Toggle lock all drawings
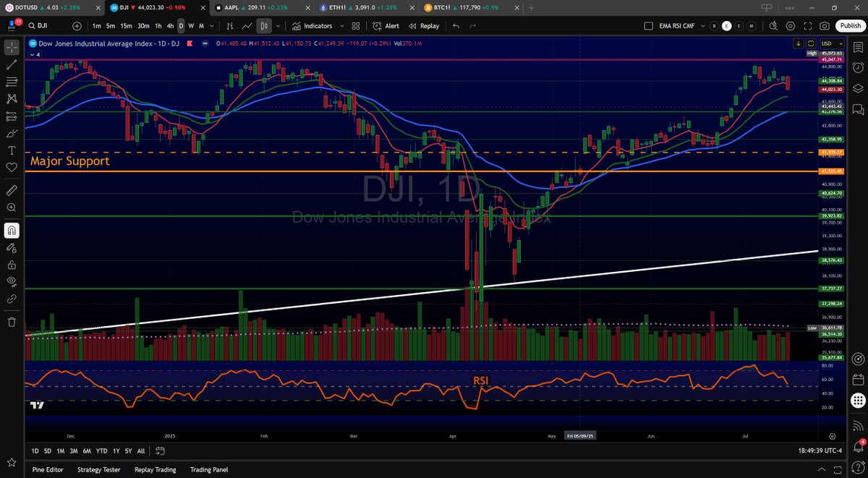Screen dimensions: 868x478 tap(12, 264)
